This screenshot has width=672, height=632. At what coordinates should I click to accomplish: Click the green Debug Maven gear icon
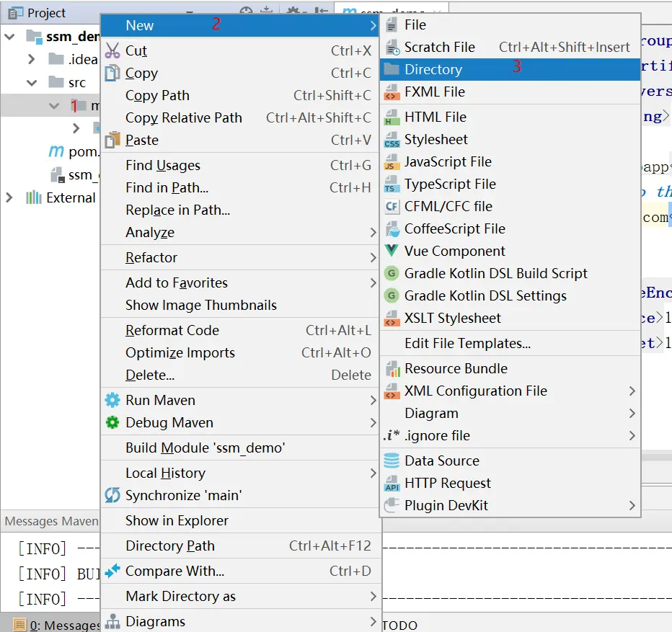(x=112, y=422)
